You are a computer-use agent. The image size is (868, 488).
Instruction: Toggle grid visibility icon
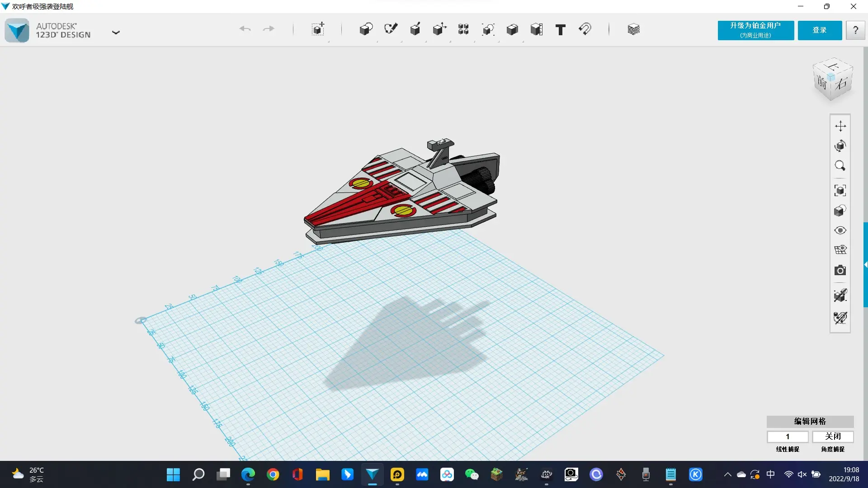pyautogui.click(x=840, y=250)
